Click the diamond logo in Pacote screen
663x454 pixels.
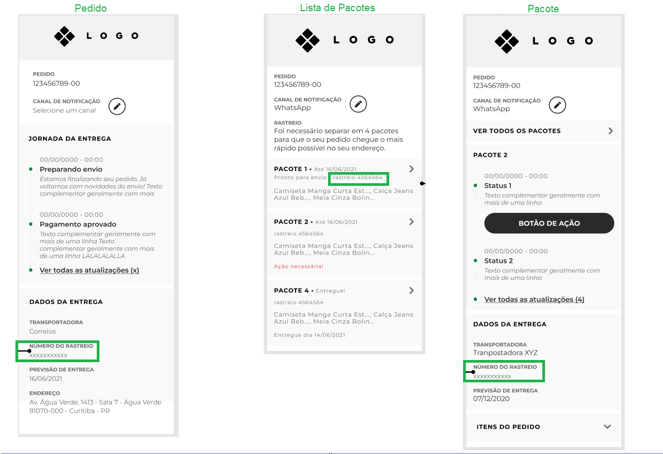[x=507, y=41]
